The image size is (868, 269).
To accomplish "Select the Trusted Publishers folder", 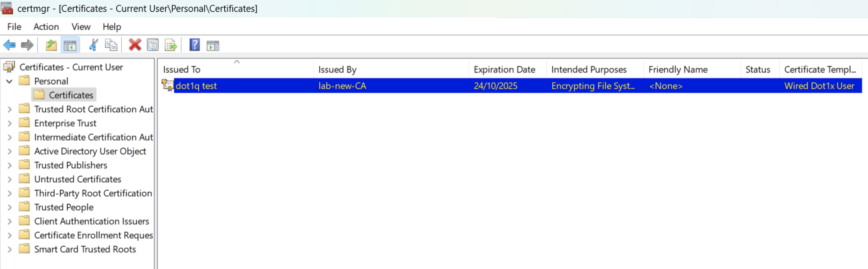I will click(x=71, y=165).
